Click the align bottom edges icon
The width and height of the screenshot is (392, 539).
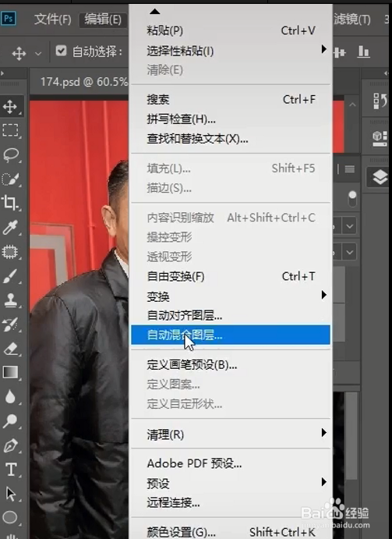[363, 52]
